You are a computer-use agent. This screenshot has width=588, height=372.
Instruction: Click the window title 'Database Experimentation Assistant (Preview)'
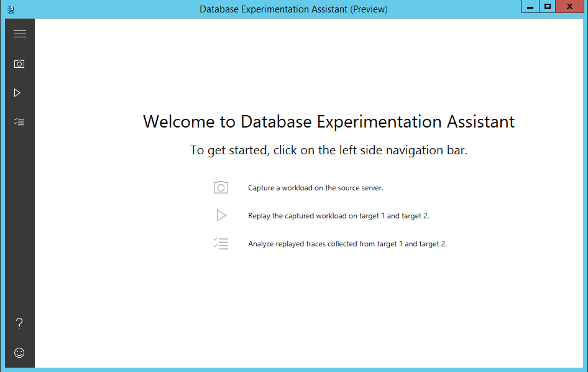[293, 9]
